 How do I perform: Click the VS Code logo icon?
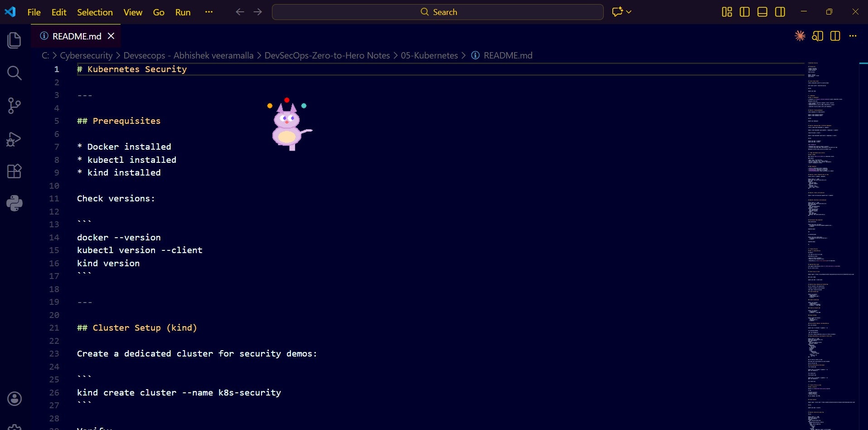[x=10, y=12]
